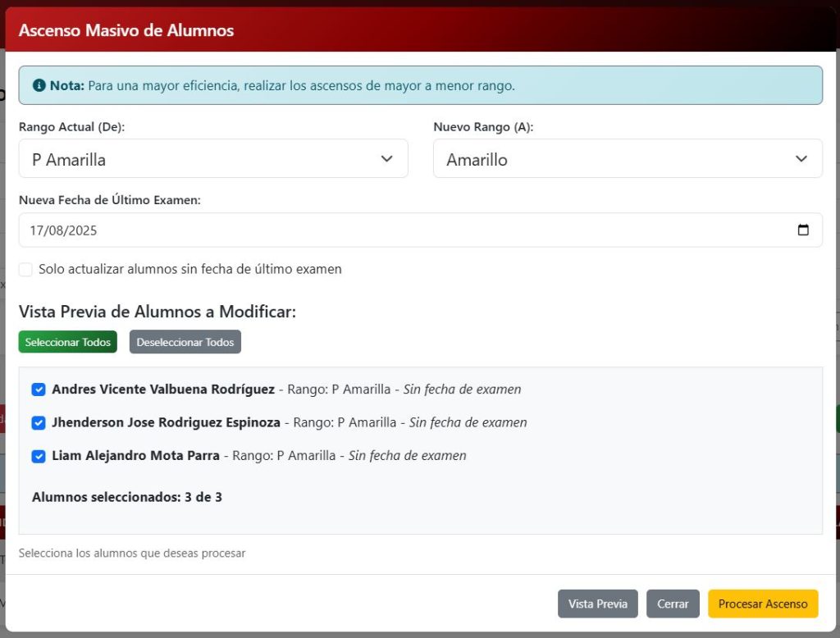Viewport: 840px width, 638px height.
Task: Click the Deseleccionar Todos button
Action: coord(185,342)
